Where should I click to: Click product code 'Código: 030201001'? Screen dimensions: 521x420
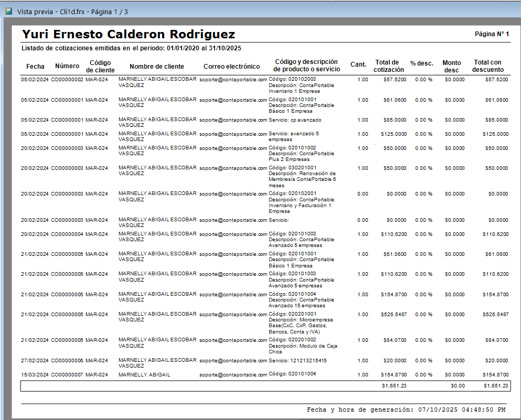(x=292, y=168)
